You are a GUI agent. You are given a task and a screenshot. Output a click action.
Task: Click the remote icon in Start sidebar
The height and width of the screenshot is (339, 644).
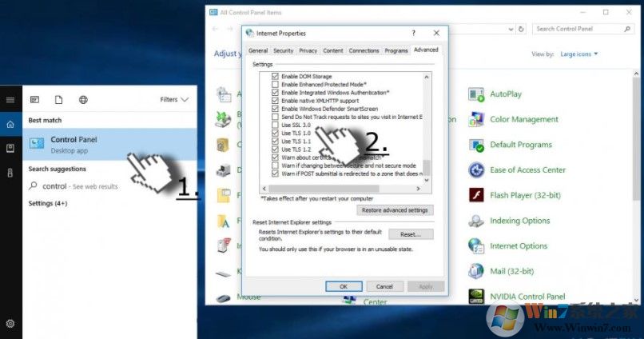tap(10, 173)
